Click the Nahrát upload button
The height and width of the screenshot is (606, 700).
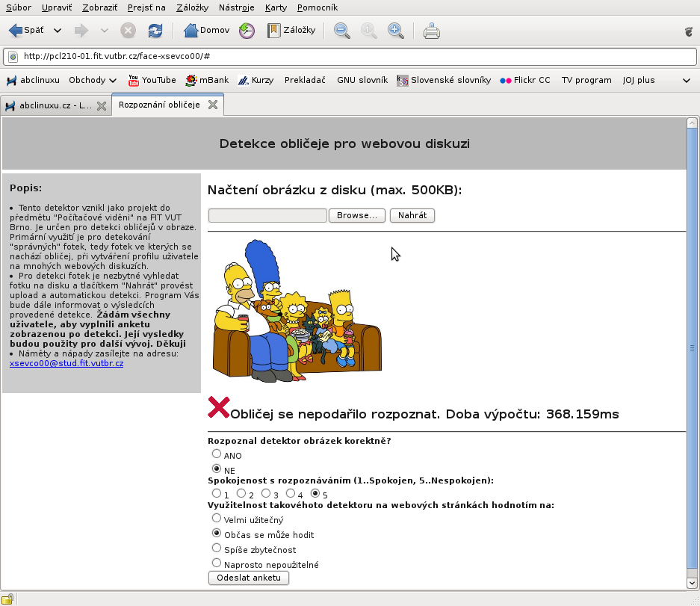[412, 215]
